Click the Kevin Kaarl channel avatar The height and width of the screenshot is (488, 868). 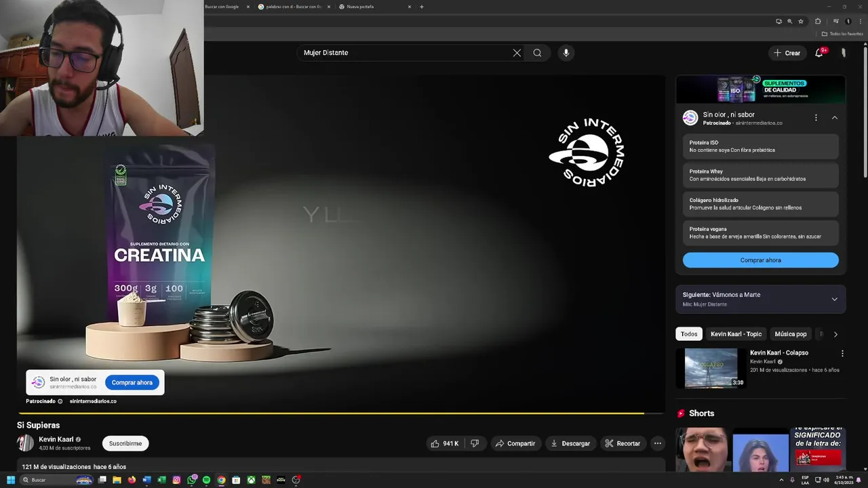click(25, 443)
